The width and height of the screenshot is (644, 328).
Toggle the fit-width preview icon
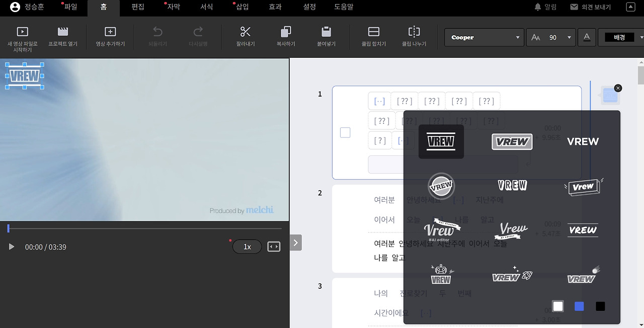(x=274, y=247)
